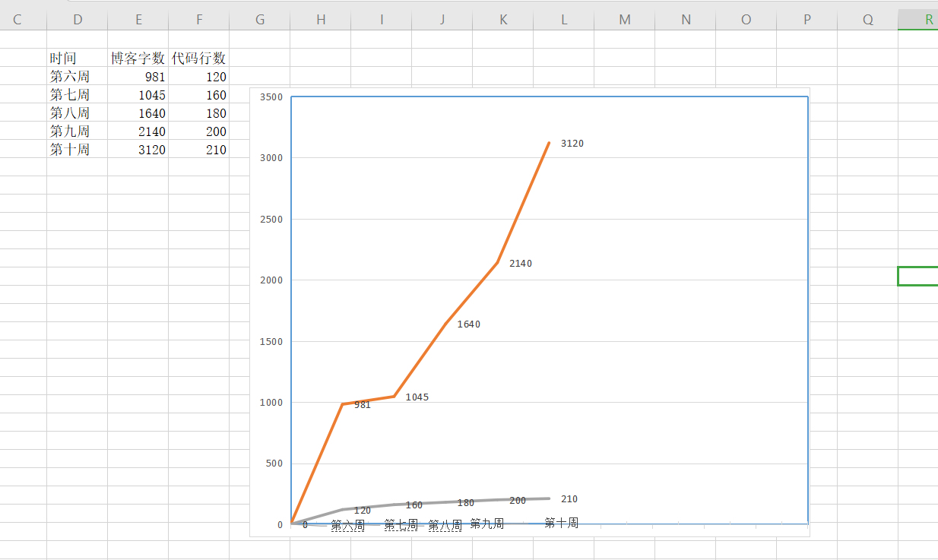Click the y-axis value 3000

(x=271, y=158)
